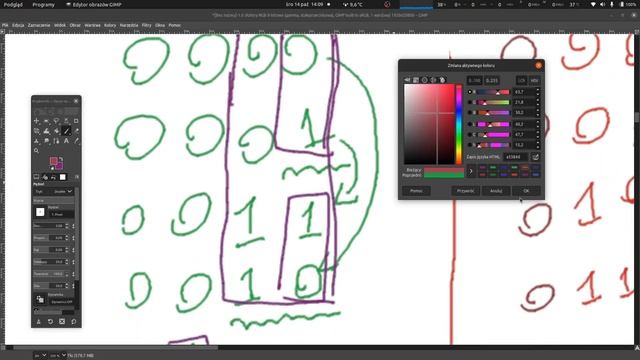This screenshot has width=640, height=360.
Task: Switch color model to HSV
Action: click(x=534, y=80)
